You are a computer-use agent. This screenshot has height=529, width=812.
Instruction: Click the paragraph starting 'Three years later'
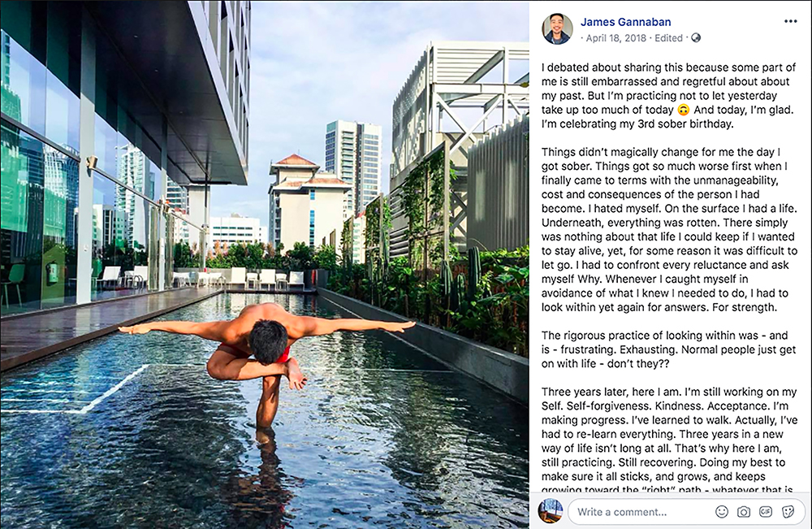[x=669, y=440]
